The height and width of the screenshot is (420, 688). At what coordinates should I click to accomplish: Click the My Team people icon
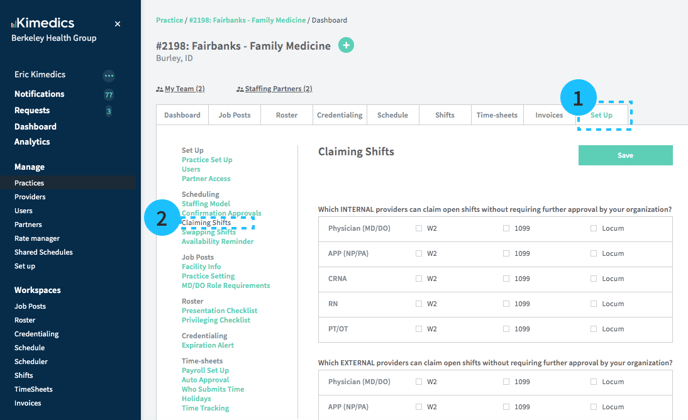[160, 89]
